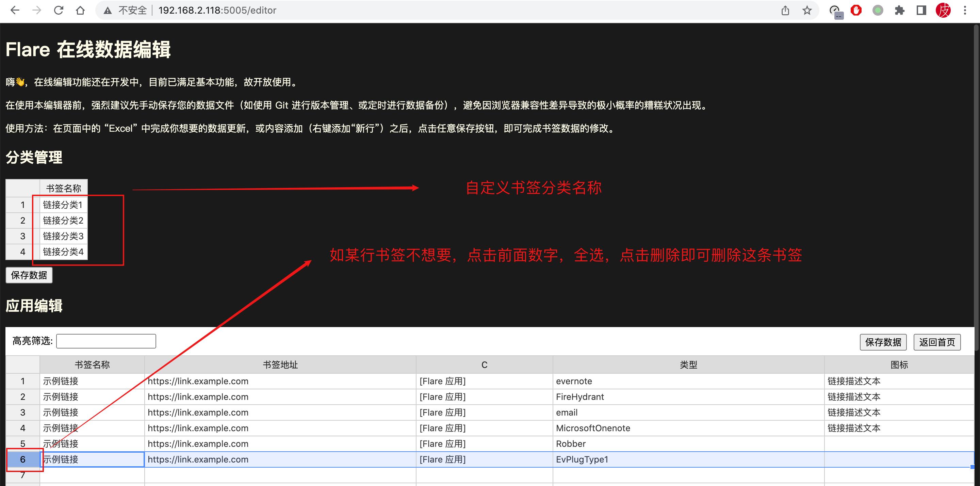Click empty row 7 name cell
The height and width of the screenshot is (486, 980).
(x=92, y=475)
